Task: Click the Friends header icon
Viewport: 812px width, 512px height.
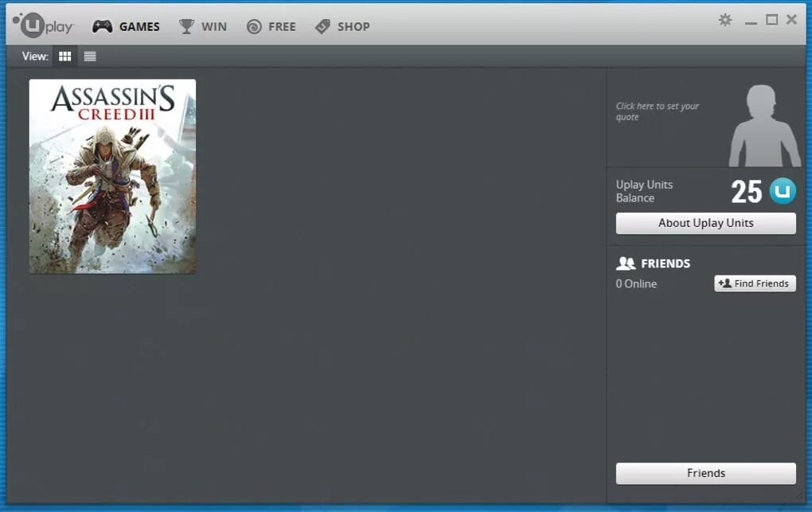Action: [x=626, y=264]
